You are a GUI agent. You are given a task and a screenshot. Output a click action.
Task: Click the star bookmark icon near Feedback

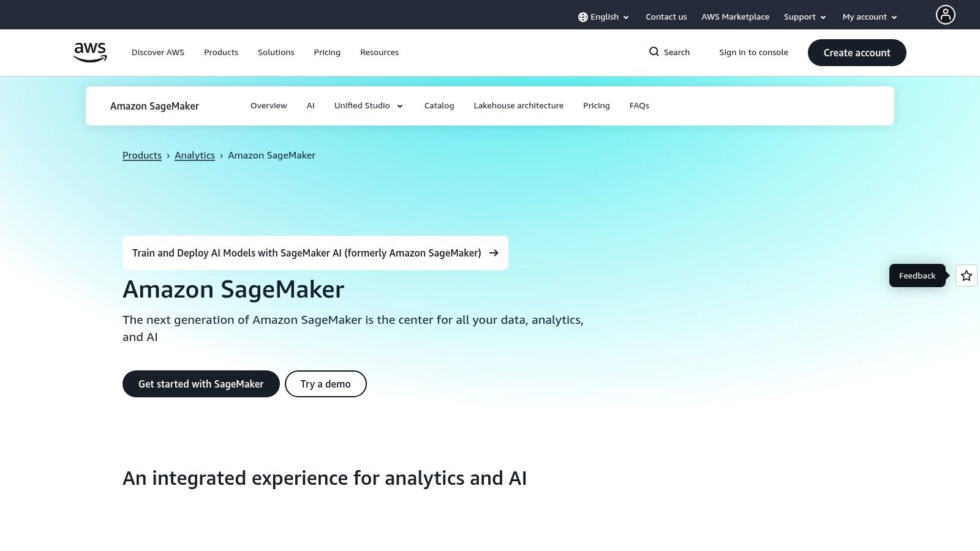click(x=966, y=275)
